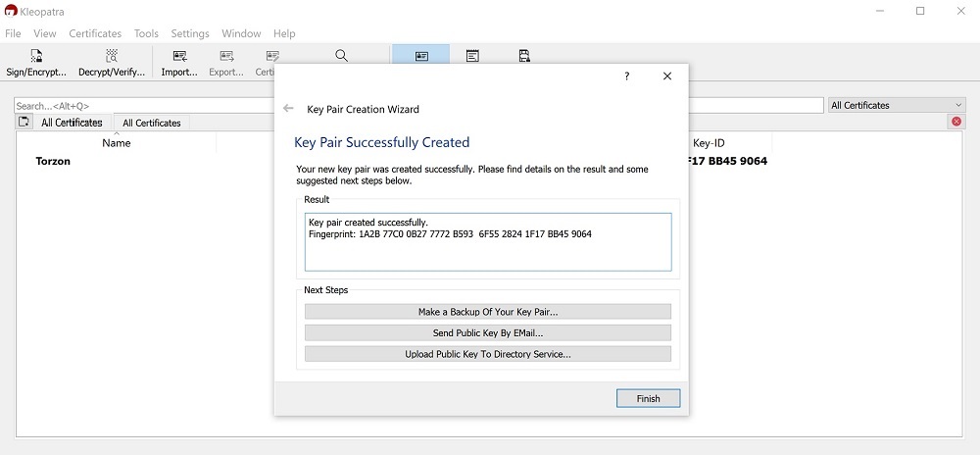Image resolution: width=980 pixels, height=455 pixels.
Task: Click the Decrypt/Verify toolbar icon
Action: [112, 57]
